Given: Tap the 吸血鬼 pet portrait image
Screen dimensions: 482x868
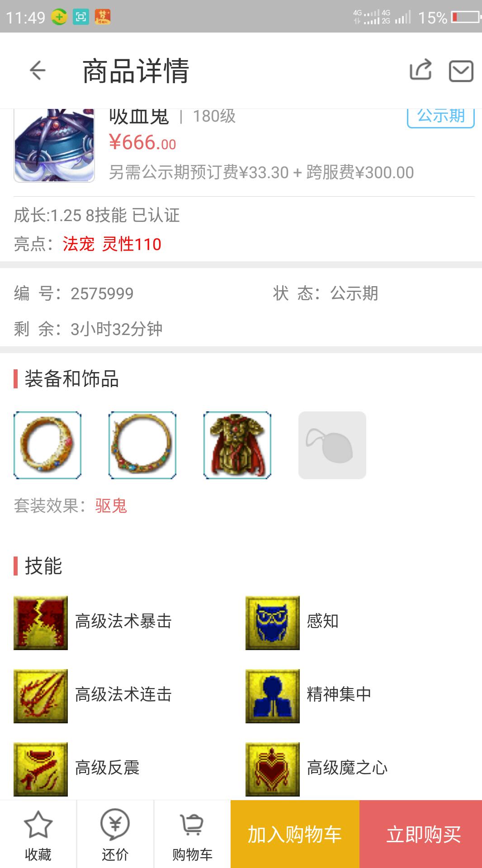Looking at the screenshot, I should coord(54,146).
